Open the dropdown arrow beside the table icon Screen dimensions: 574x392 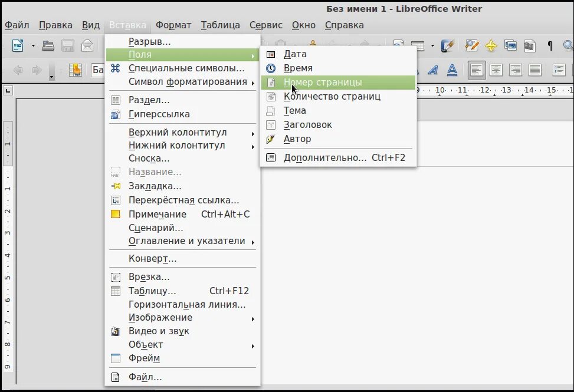432,46
